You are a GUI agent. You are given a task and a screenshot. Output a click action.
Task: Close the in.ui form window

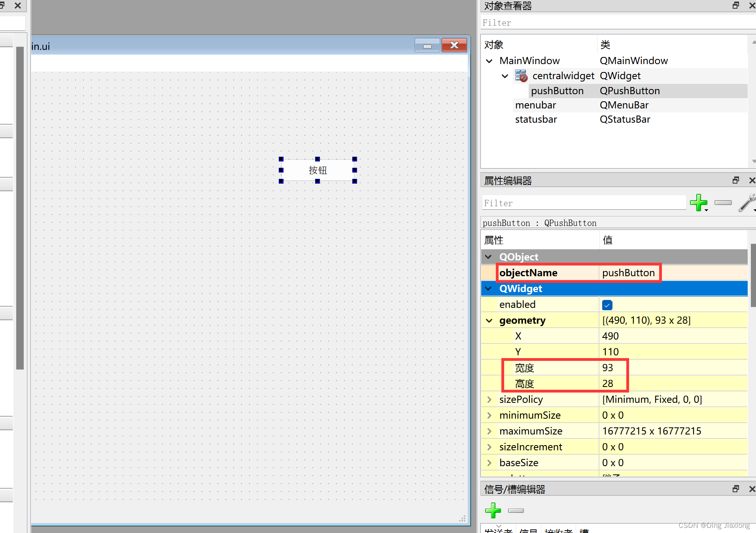click(454, 46)
